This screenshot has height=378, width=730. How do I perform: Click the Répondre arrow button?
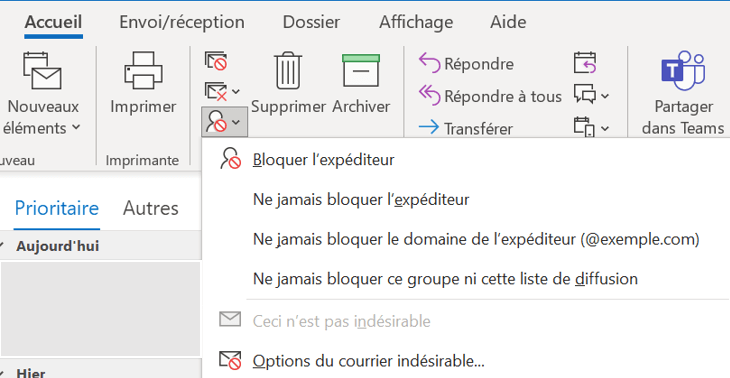click(466, 64)
